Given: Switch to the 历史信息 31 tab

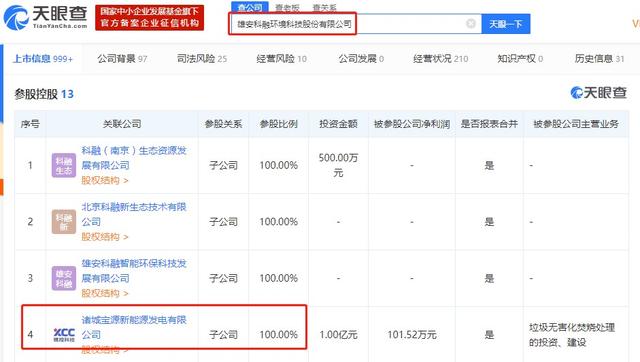Looking at the screenshot, I should click(x=599, y=59).
